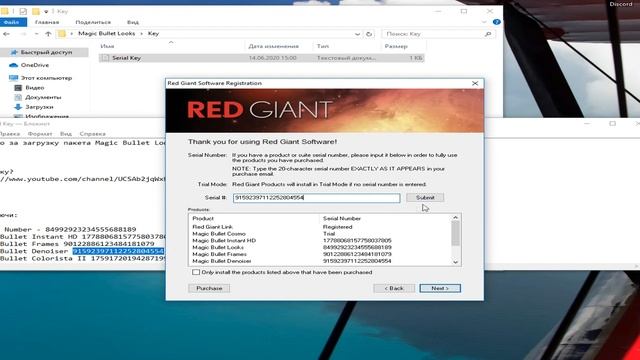
Task: Click Magic Bullet Looks in address path
Action: 107,33
